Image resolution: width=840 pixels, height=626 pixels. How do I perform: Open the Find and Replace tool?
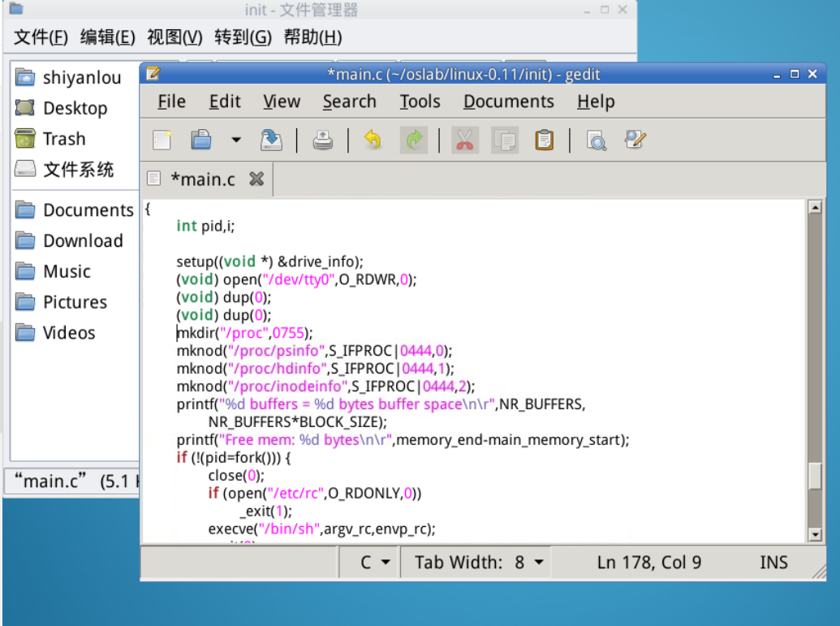pos(635,140)
